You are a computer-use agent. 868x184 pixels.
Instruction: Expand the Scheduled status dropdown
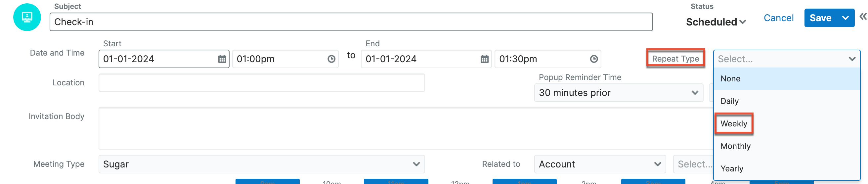click(x=716, y=22)
